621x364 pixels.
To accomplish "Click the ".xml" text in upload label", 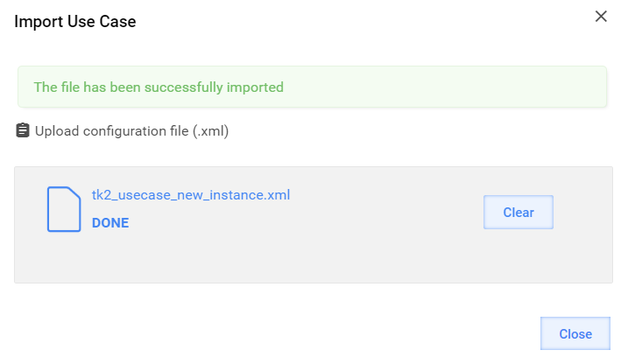I will (x=211, y=131).
